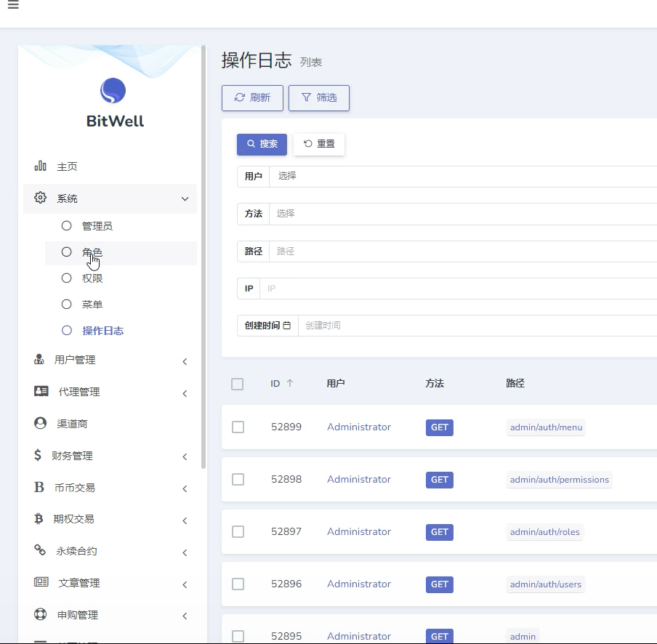Screen dimensions: 657x644
Task: Toggle the select-all checkbox in table header
Action: click(x=237, y=384)
